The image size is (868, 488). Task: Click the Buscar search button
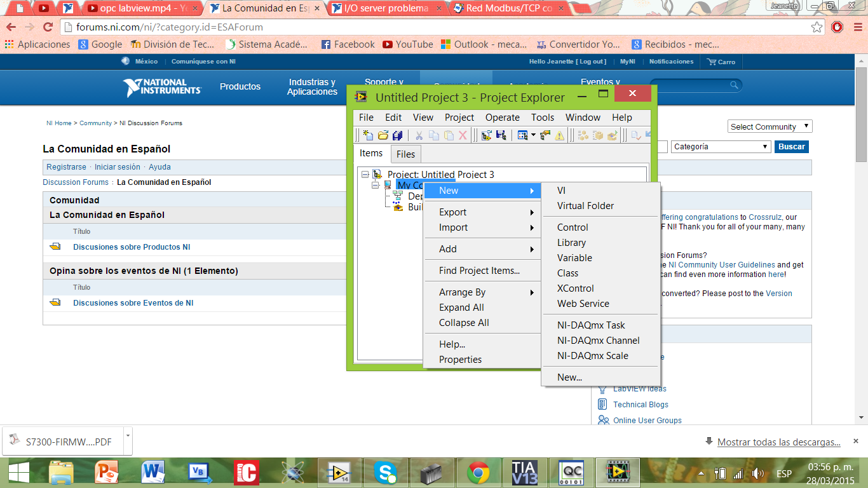point(792,146)
